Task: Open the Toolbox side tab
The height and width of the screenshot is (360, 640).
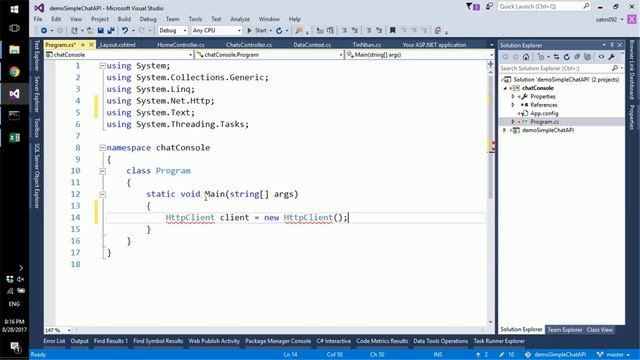Action: [x=37, y=127]
